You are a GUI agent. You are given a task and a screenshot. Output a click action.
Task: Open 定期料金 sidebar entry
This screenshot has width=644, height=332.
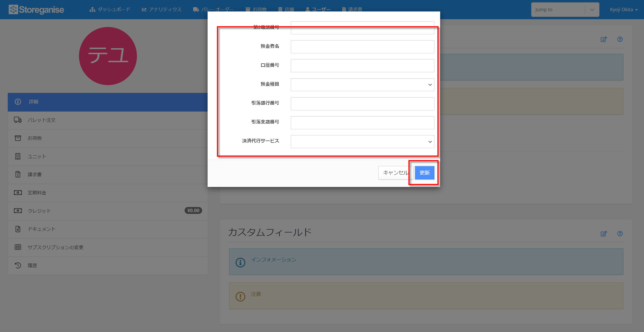[108, 193]
